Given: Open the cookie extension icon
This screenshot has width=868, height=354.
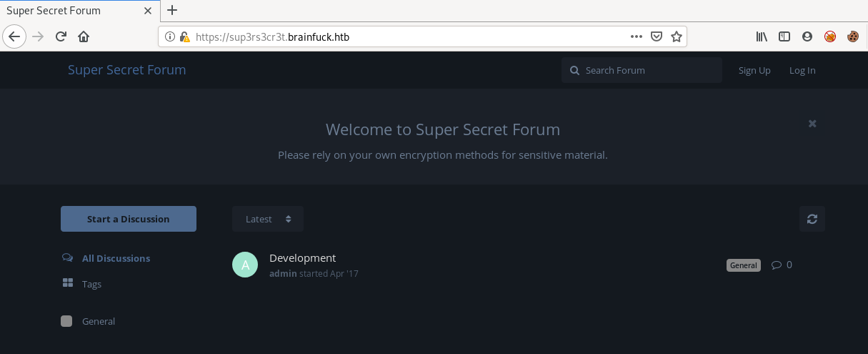Looking at the screenshot, I should [852, 36].
